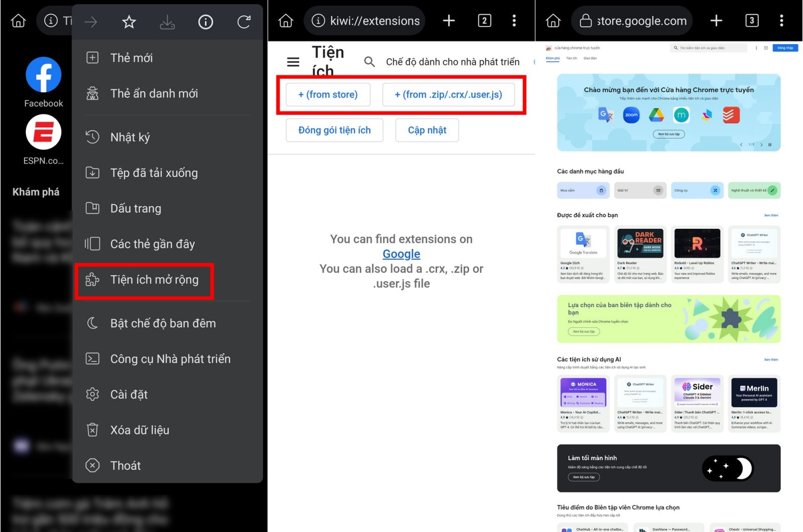Viewport: 803px width, 532px height.
Task: Click Xem bộ sưu tập in welcome banner
Action: [x=668, y=134]
